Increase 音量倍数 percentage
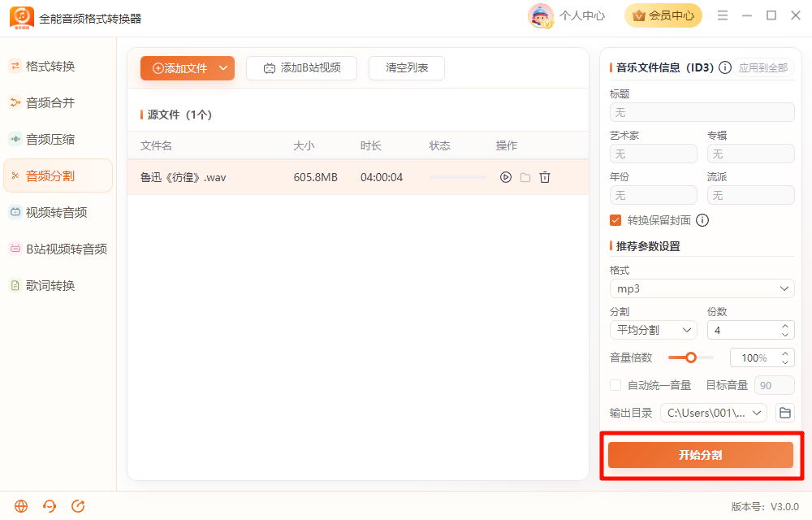Screen dimensions: 812x520 pos(785,353)
